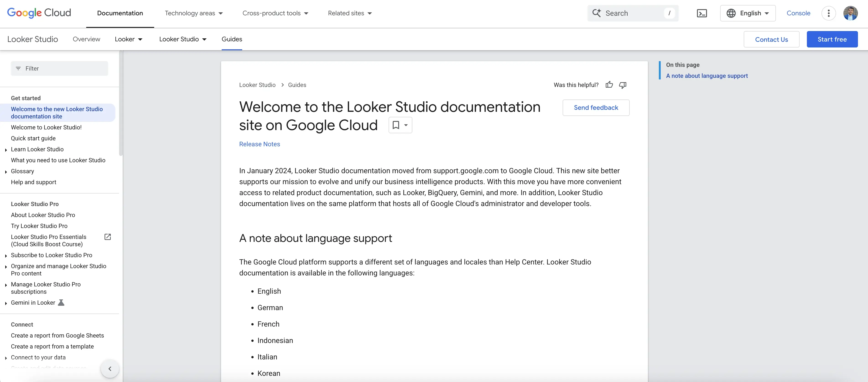Click the sidebar Filter field
Viewport: 868px width, 382px height.
[59, 68]
